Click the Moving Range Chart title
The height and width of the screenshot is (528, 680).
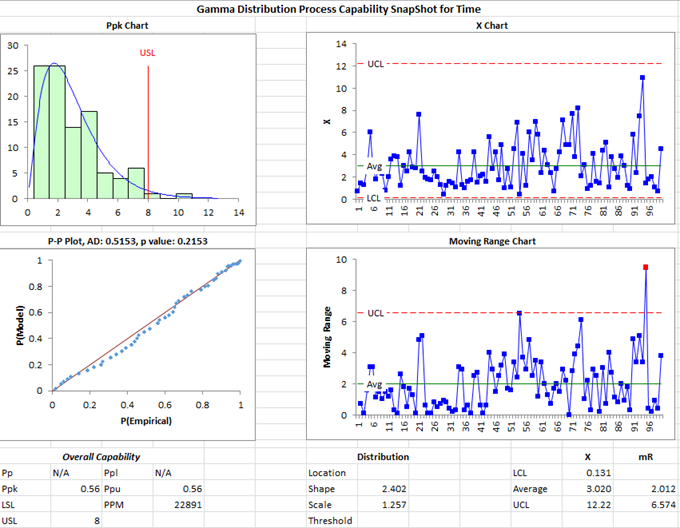(492, 241)
